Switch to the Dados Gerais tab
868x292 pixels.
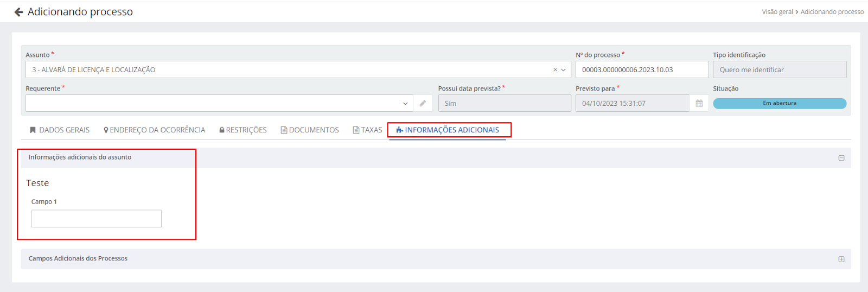[x=60, y=130]
